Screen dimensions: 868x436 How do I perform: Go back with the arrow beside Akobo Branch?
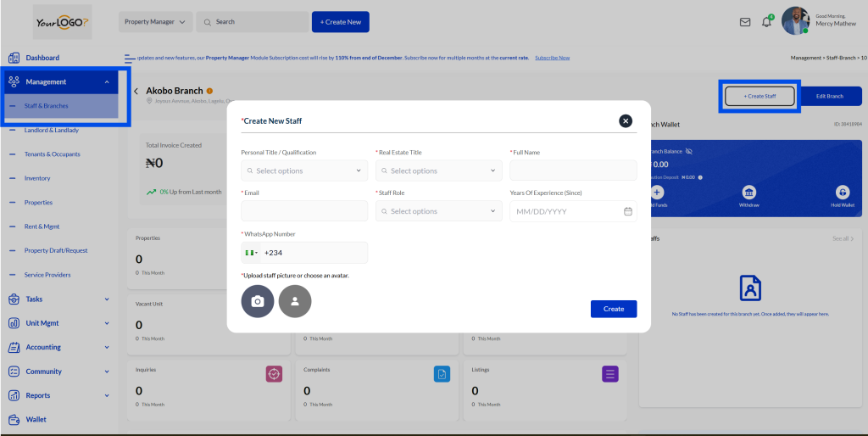pos(136,91)
